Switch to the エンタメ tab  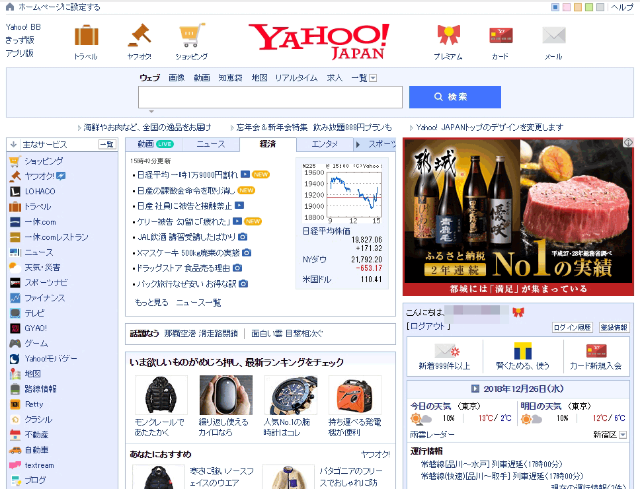click(324, 145)
